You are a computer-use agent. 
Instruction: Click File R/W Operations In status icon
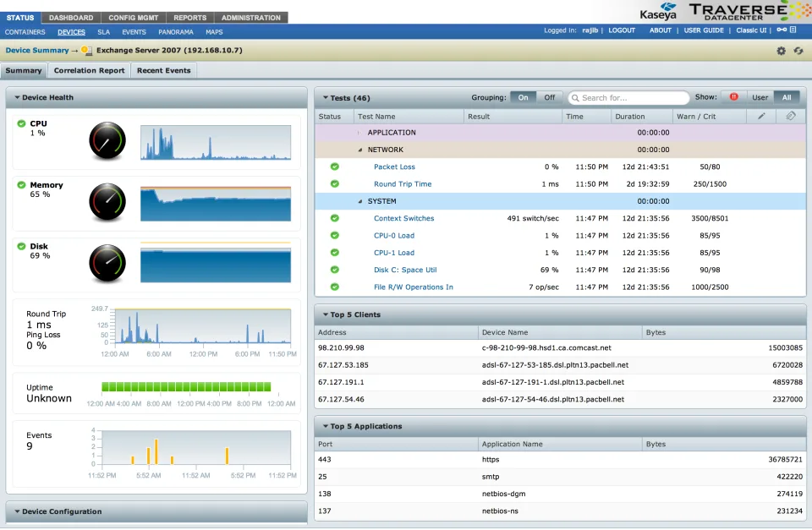click(335, 287)
